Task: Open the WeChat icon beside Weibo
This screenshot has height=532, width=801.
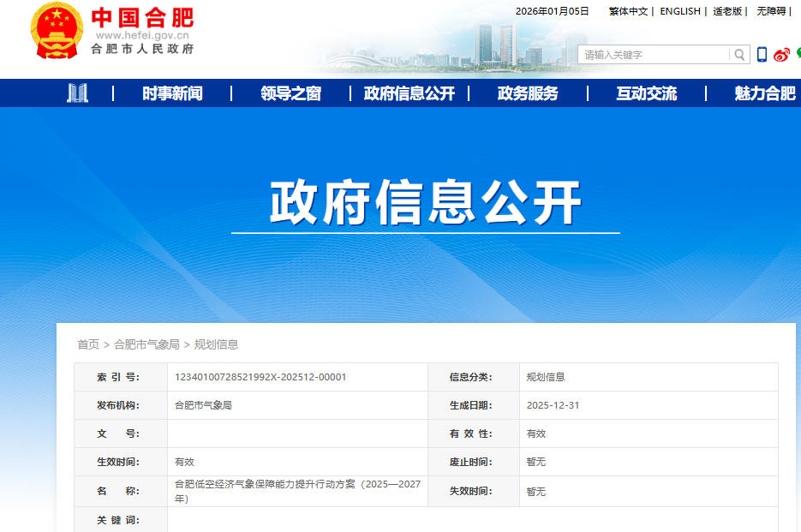Action: coord(797,54)
